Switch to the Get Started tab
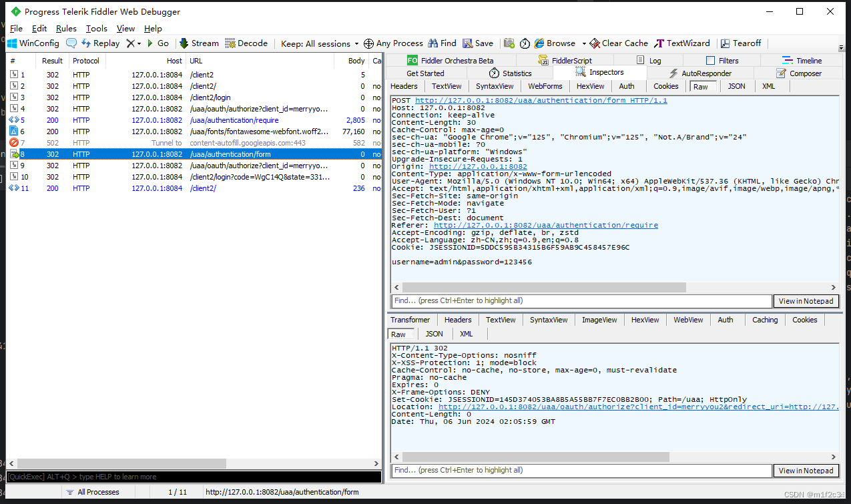 pyautogui.click(x=425, y=73)
